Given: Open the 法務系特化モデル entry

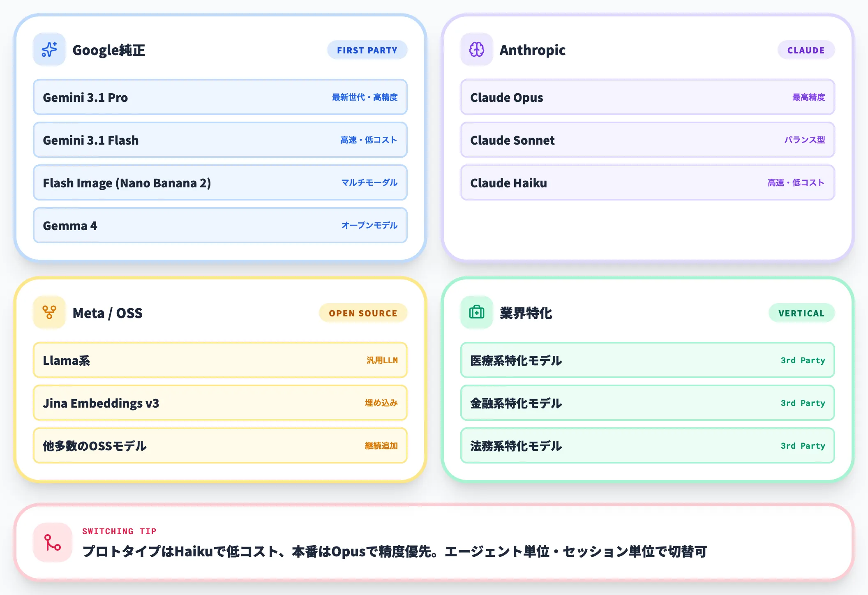Looking at the screenshot, I should (x=647, y=446).
